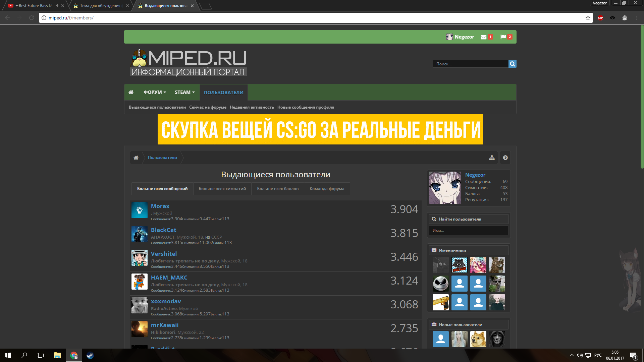The height and width of the screenshot is (362, 644).
Task: Click the Anonymous mask avatar under new users
Action: [x=497, y=339]
